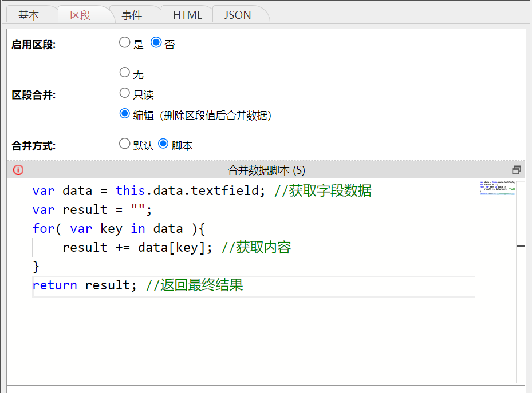Screen dimensions: 532x393
Task: Enable sections by selecting 是
Action: point(125,43)
